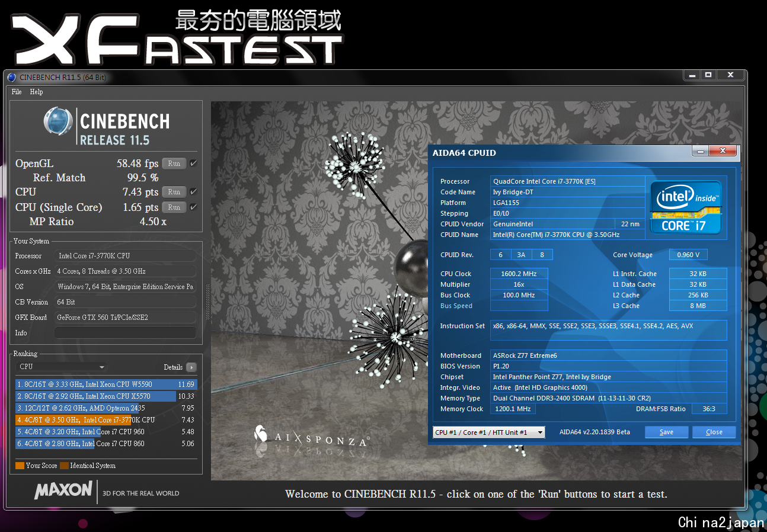Open the Help menu in Cinebench
The height and width of the screenshot is (532, 767).
pos(37,92)
